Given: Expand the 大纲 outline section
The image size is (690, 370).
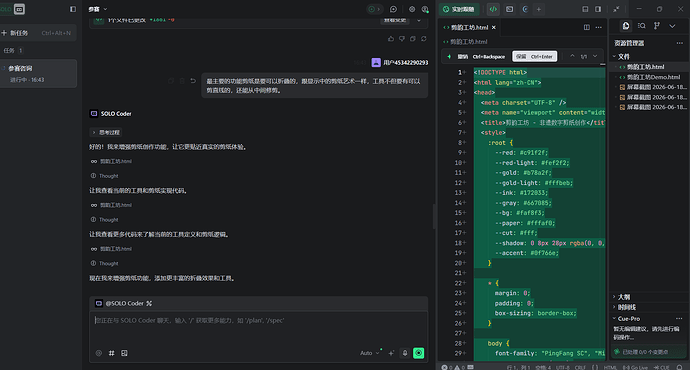Looking at the screenshot, I should (614, 297).
